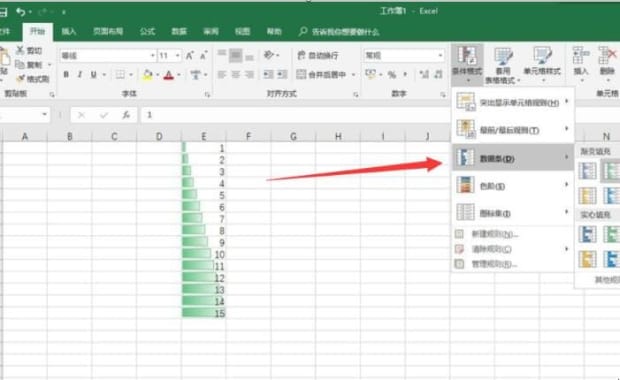Click the Cut scissors icon

(x=20, y=50)
